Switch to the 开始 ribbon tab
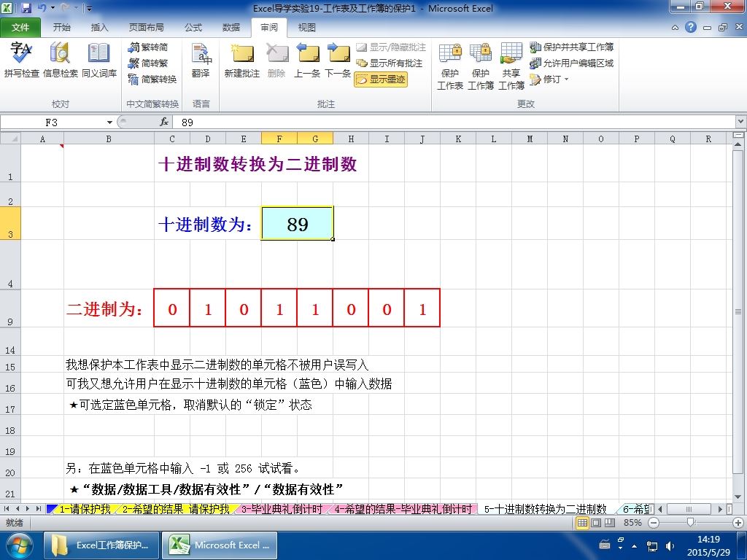 coord(61,28)
